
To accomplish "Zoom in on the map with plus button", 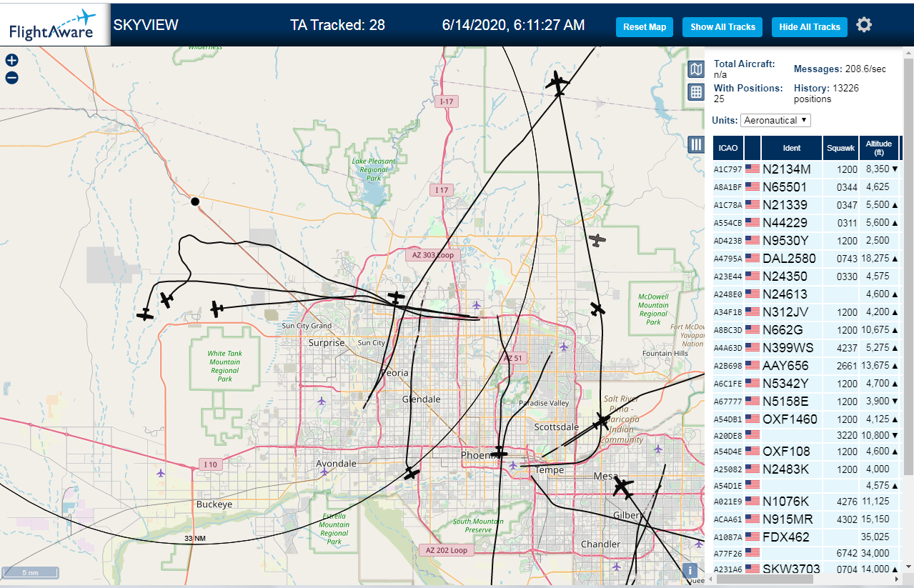I will [11, 61].
